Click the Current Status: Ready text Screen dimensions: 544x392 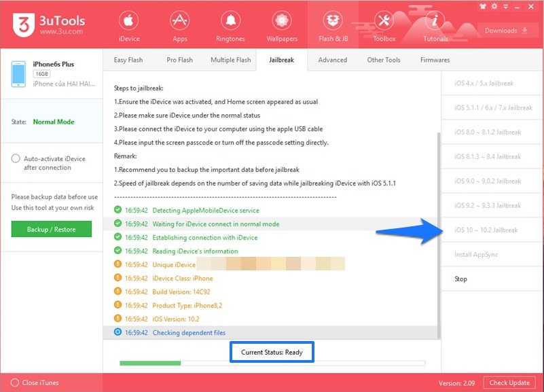tap(272, 352)
